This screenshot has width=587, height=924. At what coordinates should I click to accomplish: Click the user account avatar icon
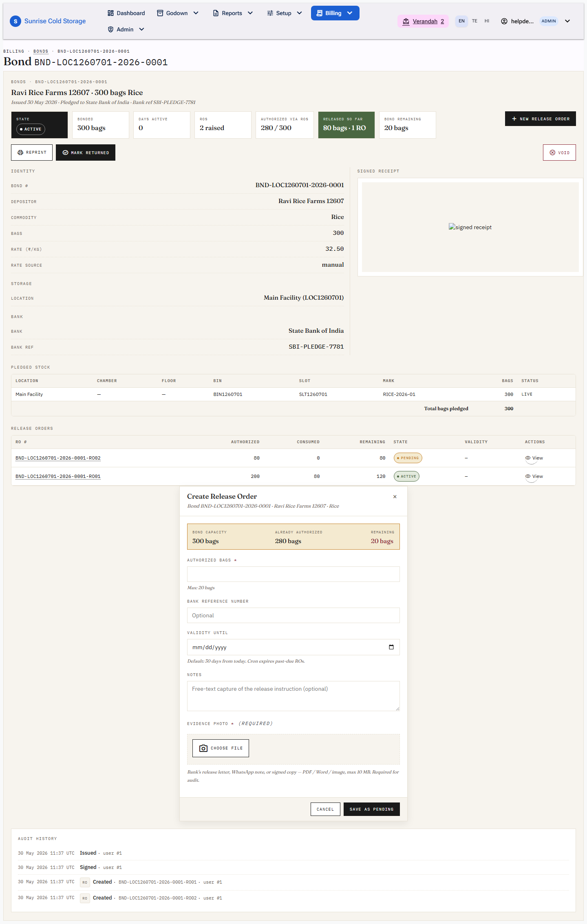[x=504, y=21]
